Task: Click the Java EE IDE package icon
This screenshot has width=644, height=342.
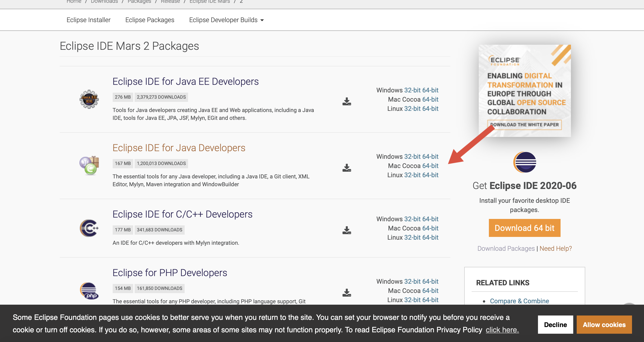Action: coord(89,99)
